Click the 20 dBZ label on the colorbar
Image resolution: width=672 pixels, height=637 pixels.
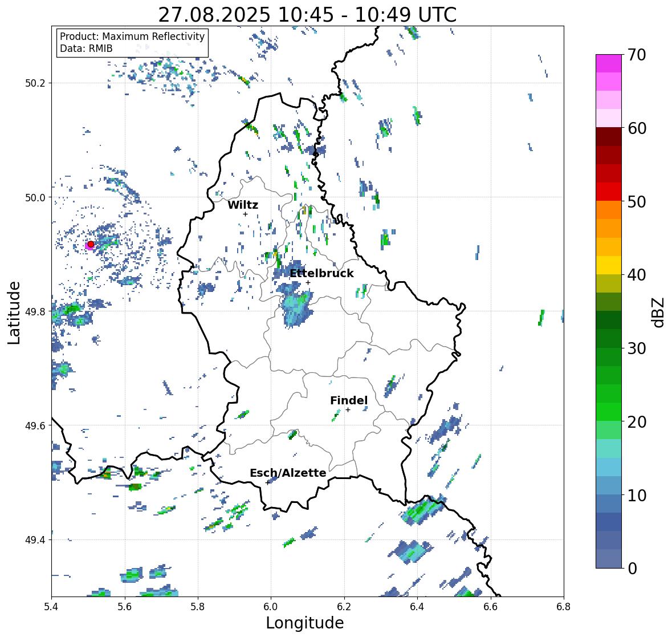637,422
